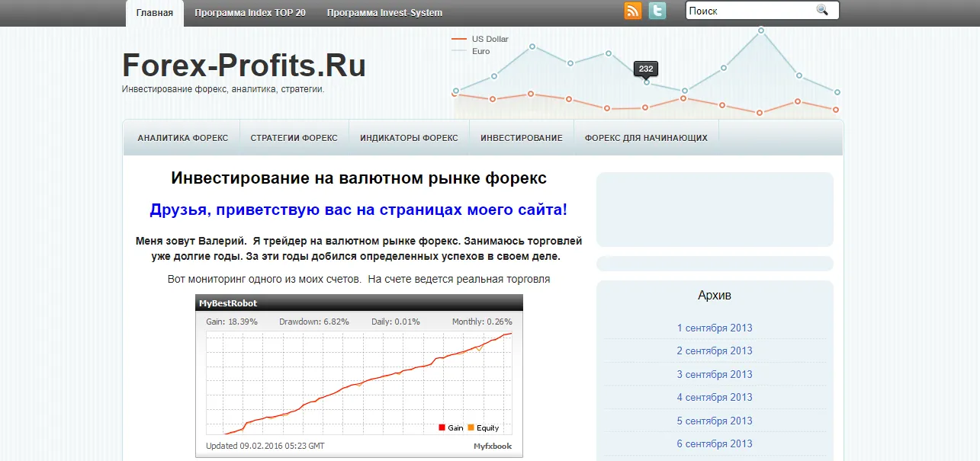Click the Euro legend line
This screenshot has width=980, height=461.
point(459,51)
